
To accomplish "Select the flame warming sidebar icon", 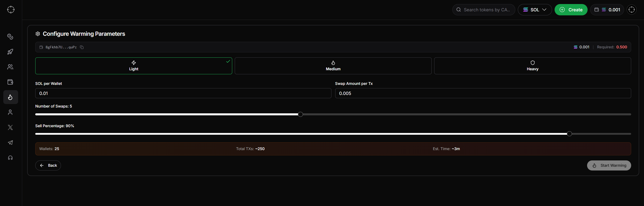I will [10, 97].
